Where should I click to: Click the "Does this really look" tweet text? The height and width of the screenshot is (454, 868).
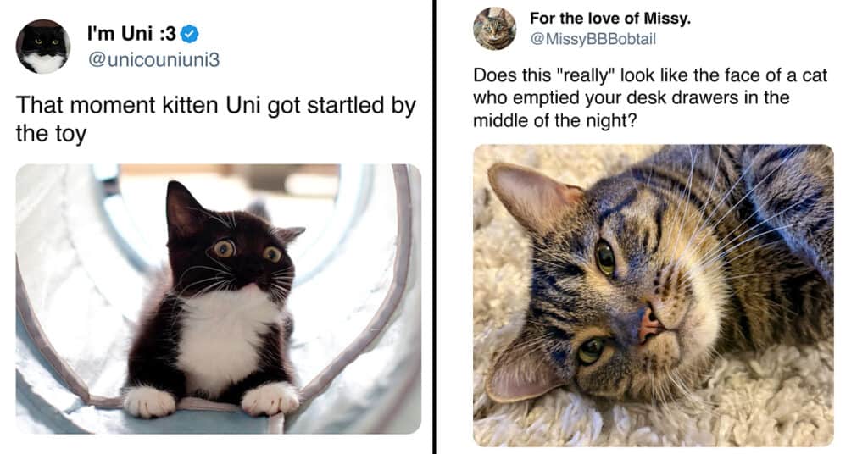[649, 75]
